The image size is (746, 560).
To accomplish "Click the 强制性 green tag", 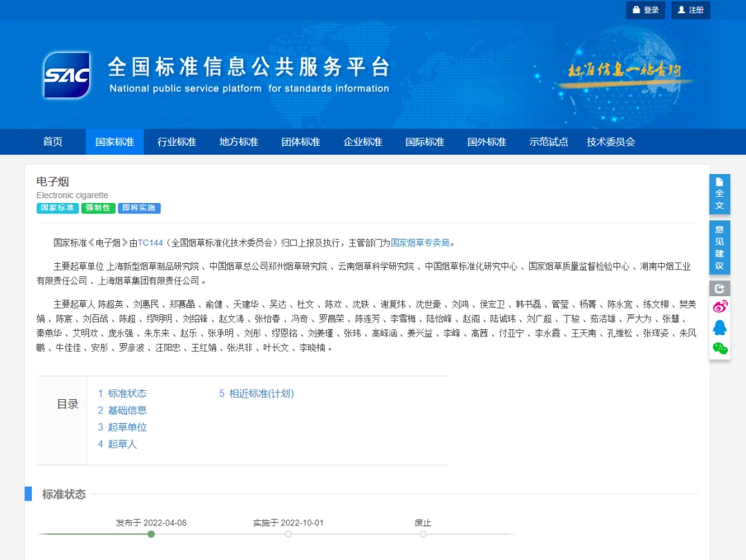I will [98, 208].
